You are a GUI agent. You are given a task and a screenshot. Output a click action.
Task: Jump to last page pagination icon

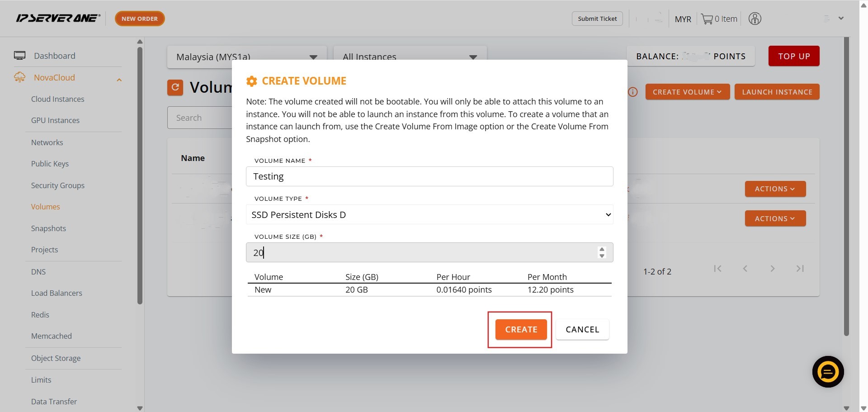tap(800, 269)
